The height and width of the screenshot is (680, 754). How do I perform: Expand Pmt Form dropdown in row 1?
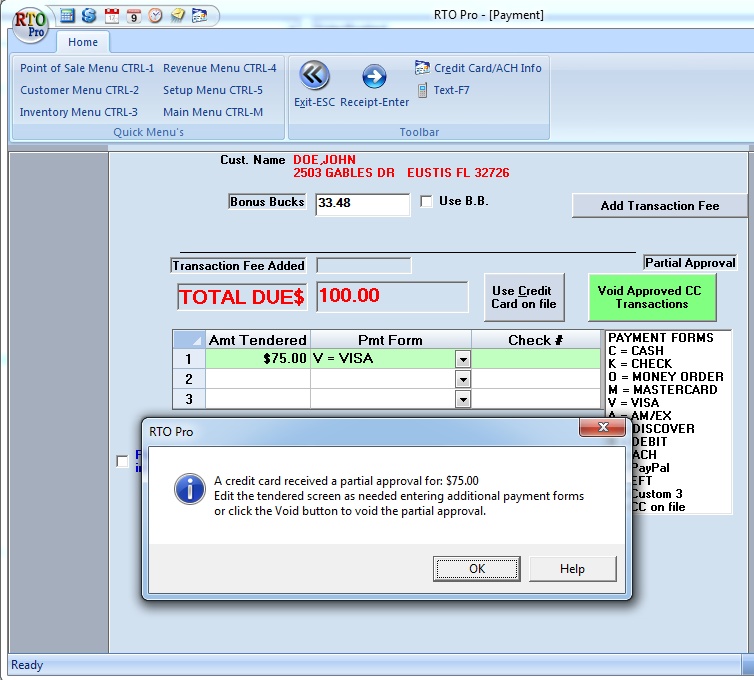click(x=462, y=359)
